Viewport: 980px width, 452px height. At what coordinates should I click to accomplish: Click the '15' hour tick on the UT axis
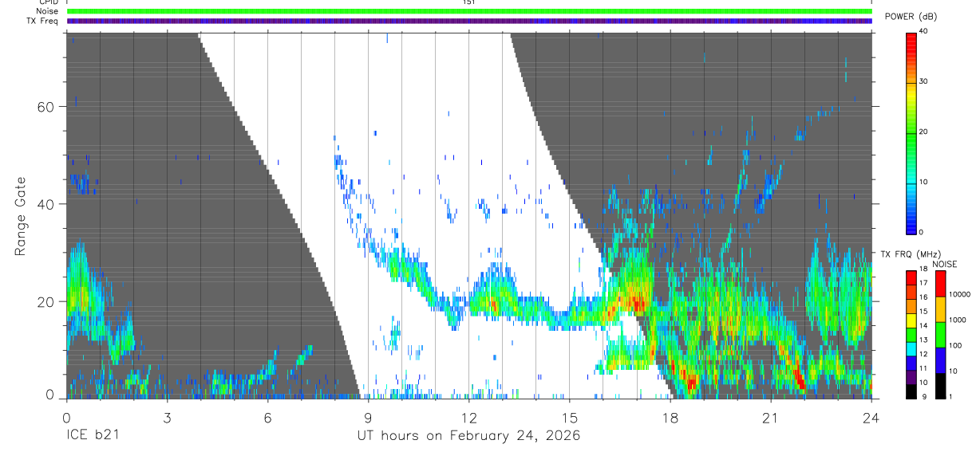coord(569,418)
